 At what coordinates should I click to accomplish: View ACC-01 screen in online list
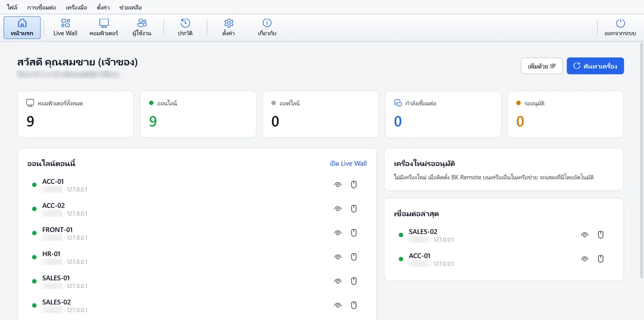pos(338,185)
